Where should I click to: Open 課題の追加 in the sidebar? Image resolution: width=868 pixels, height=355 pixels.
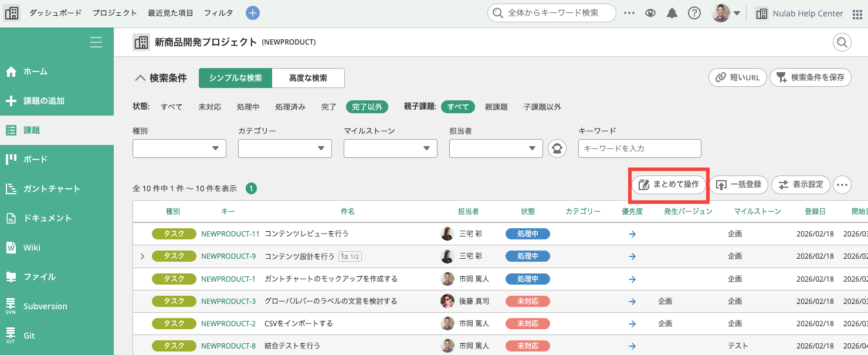57,101
